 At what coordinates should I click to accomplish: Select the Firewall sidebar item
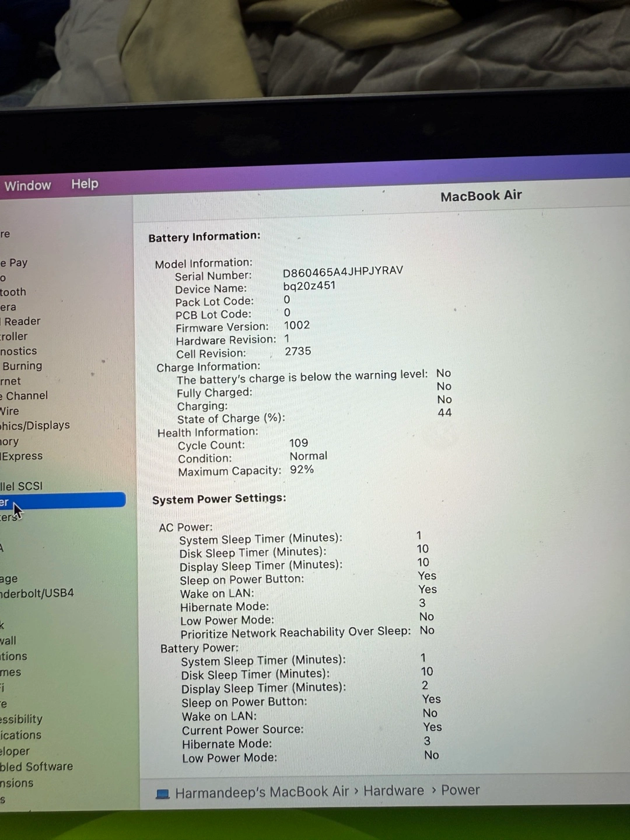(x=8, y=640)
